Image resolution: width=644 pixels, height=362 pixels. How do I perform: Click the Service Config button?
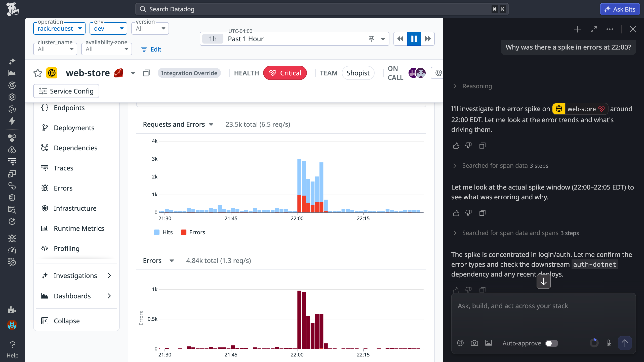click(66, 91)
